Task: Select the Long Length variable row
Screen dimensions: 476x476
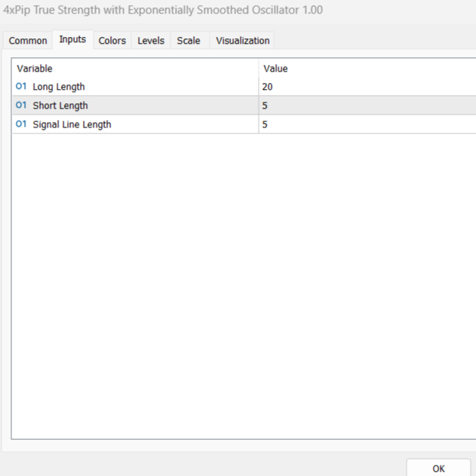Action: pyautogui.click(x=59, y=87)
